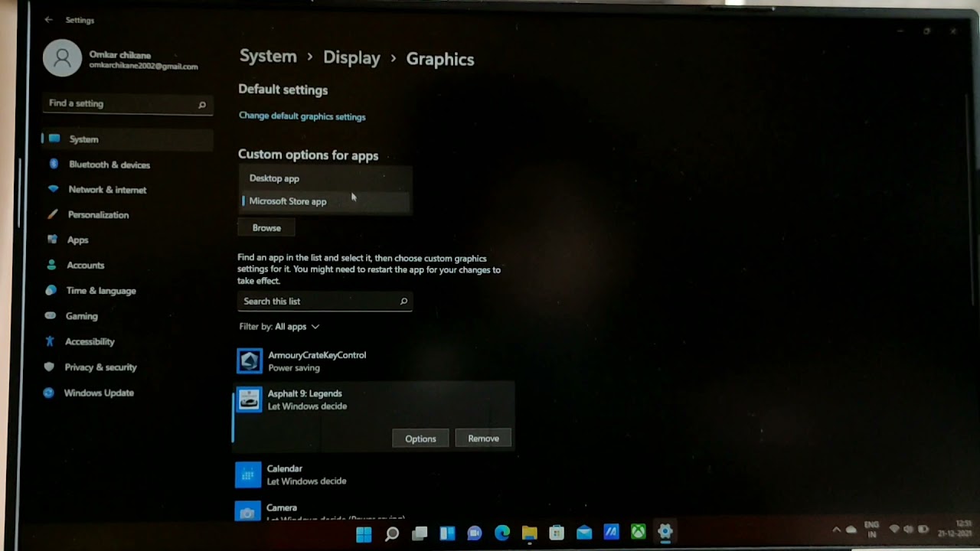
Task: Click the Accounts person icon
Action: point(51,265)
